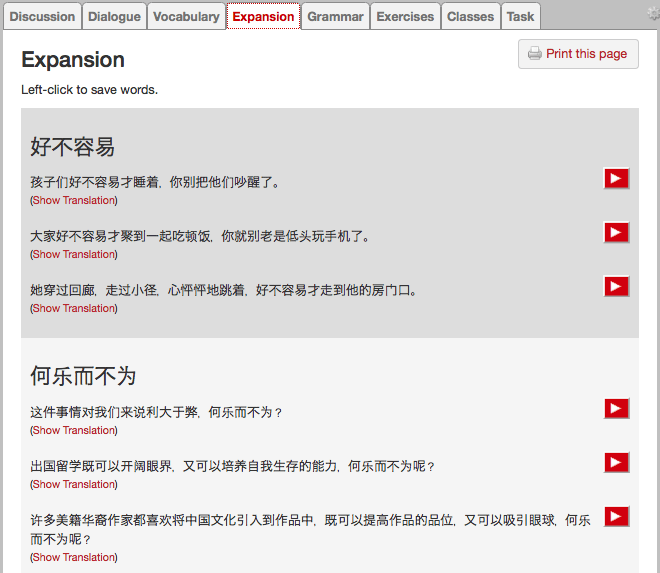Reveal translation for 许多美籍华裔作家 sentence
Image resolution: width=660 pixels, height=573 pixels.
tap(74, 557)
